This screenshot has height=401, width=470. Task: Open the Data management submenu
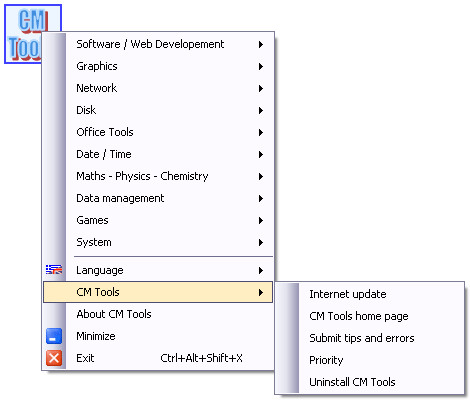click(158, 198)
